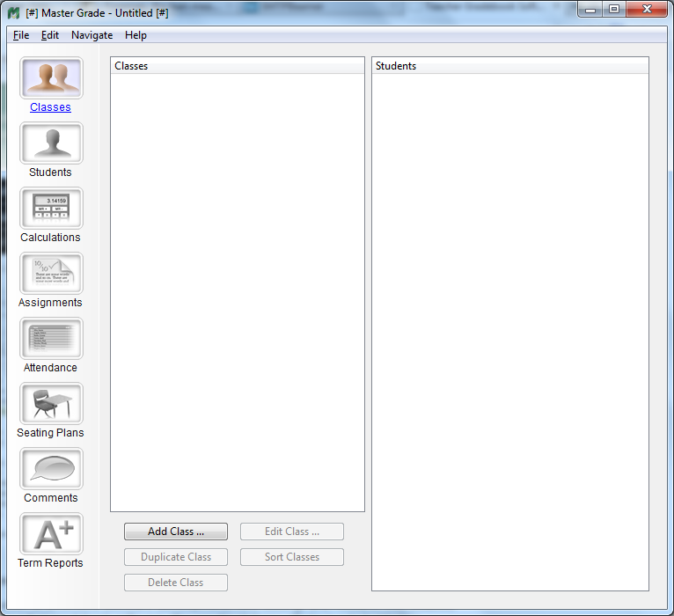Open the Navigate menu
Screen dimensions: 674x616
92,35
